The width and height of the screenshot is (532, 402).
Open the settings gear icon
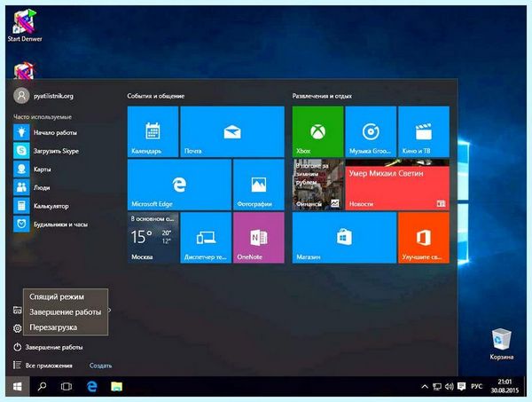click(x=18, y=328)
